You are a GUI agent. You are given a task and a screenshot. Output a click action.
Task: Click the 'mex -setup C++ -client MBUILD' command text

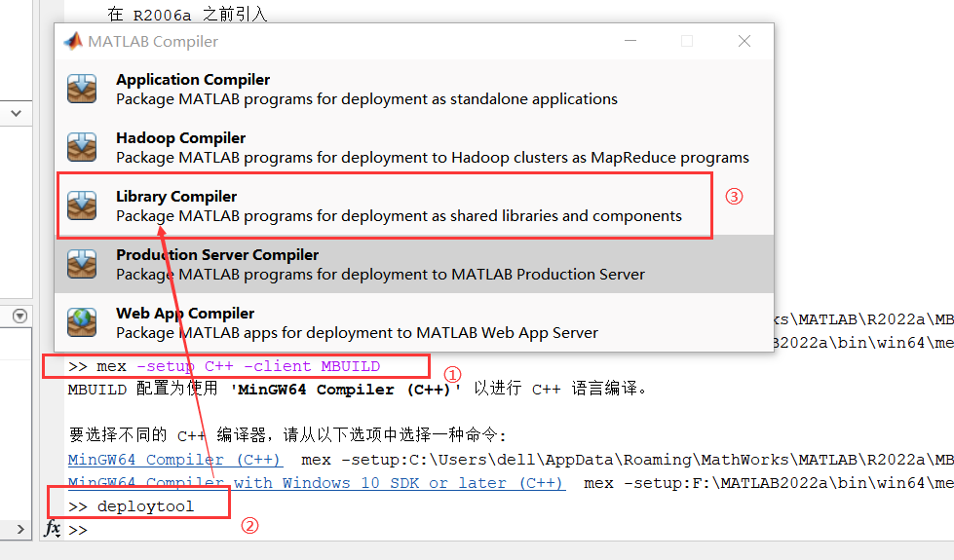[239, 366]
